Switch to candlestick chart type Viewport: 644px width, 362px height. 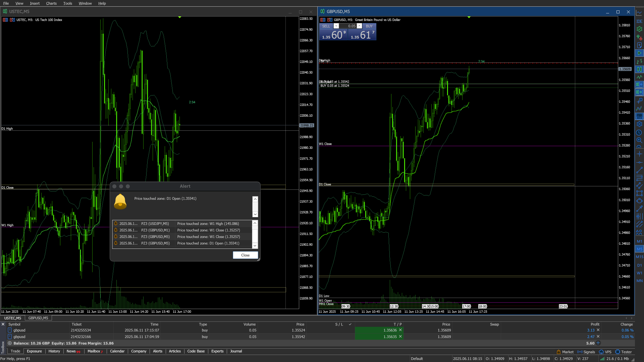(x=639, y=69)
